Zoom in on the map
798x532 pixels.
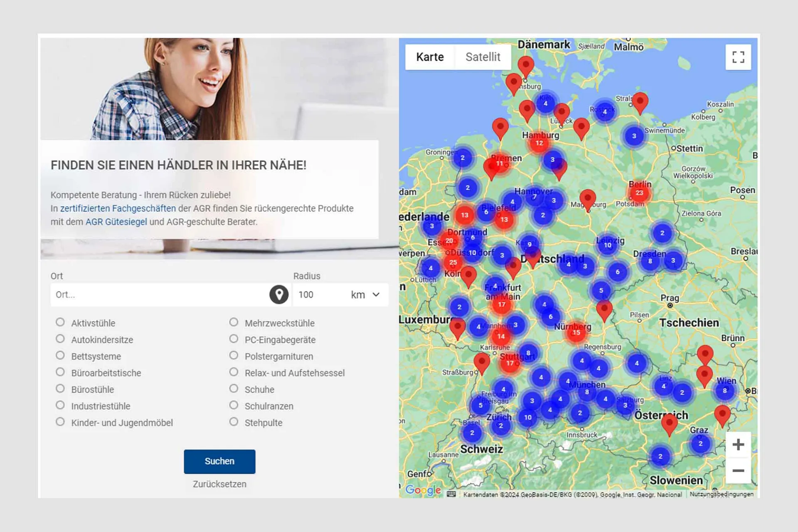(x=738, y=445)
